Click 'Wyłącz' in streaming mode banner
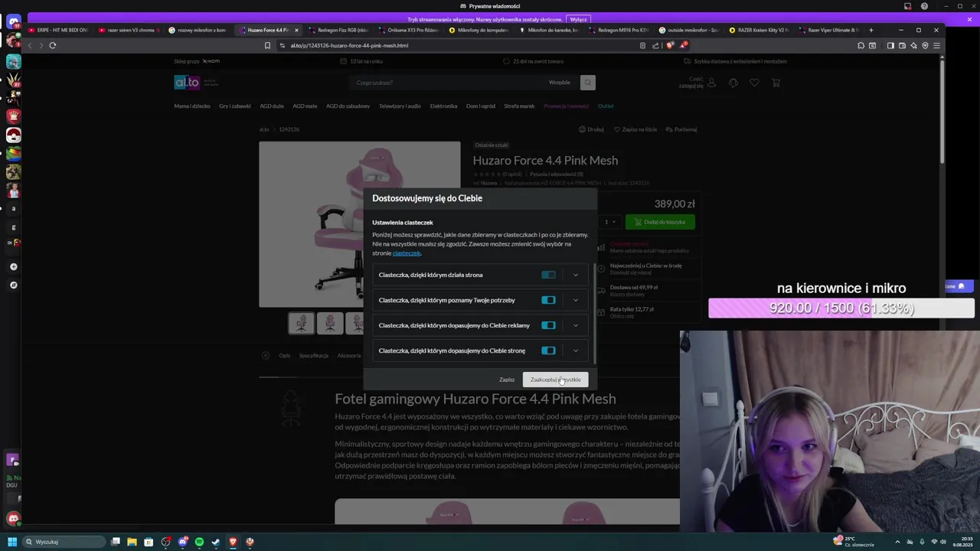This screenshot has height=551, width=980. click(578, 19)
